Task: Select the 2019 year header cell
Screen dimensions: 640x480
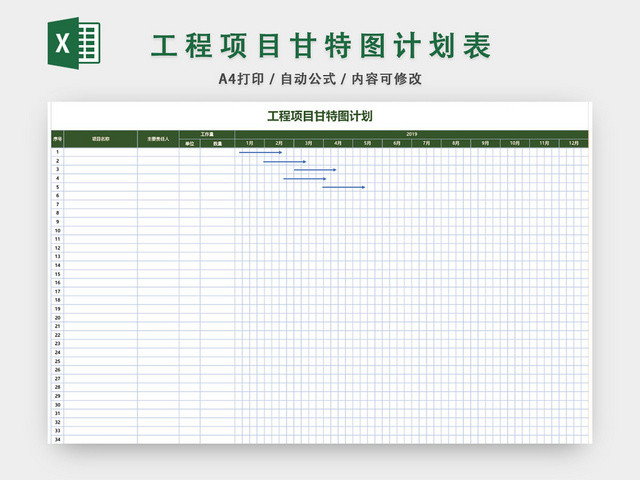Action: coord(411,134)
